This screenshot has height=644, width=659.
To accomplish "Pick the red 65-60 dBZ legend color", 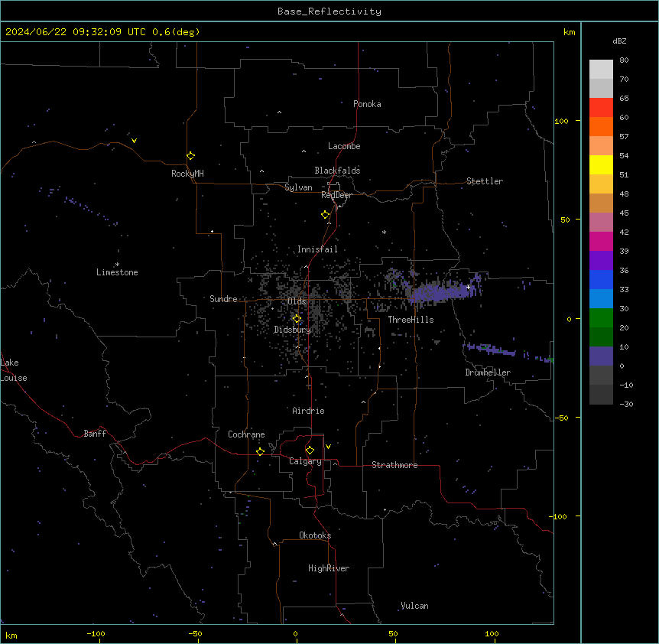I will click(601, 108).
